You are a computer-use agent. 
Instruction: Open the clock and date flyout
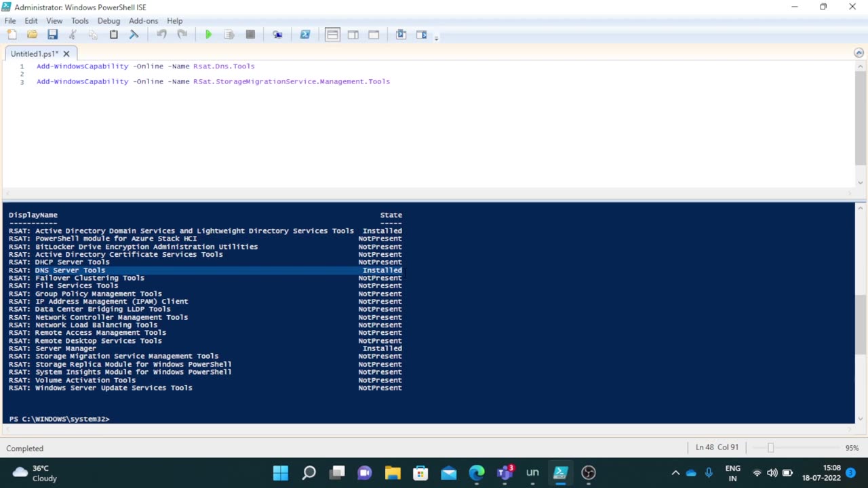821,472
